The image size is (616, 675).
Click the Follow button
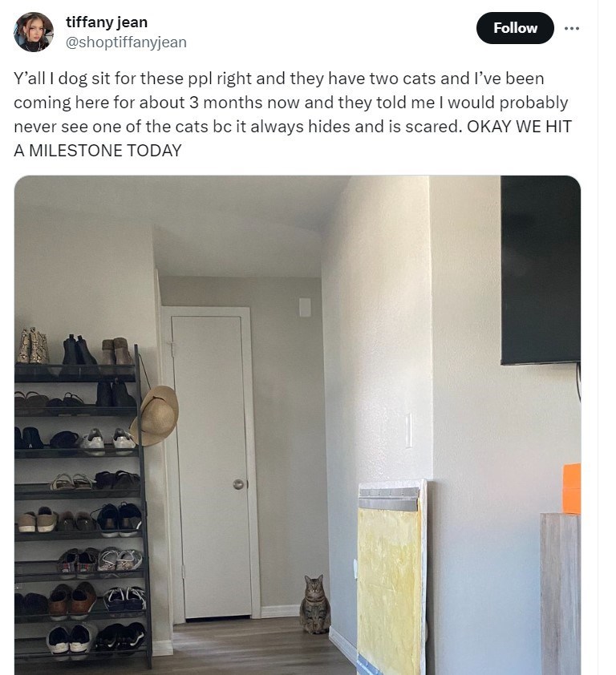515,28
